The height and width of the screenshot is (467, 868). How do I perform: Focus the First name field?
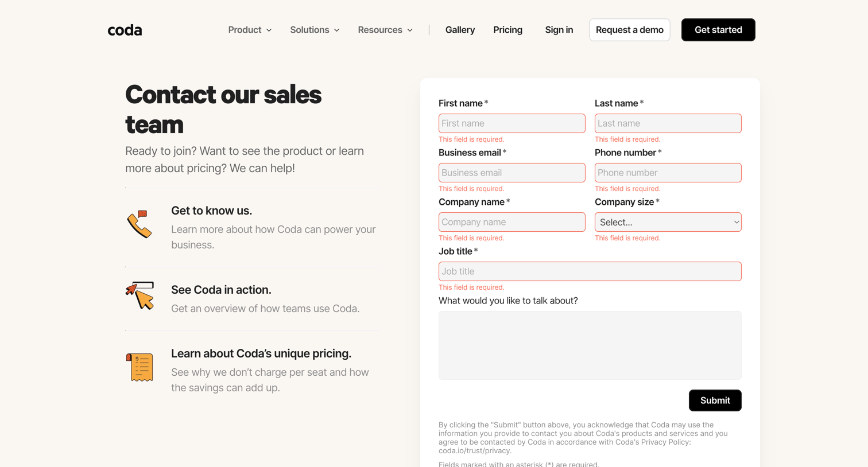(511, 123)
